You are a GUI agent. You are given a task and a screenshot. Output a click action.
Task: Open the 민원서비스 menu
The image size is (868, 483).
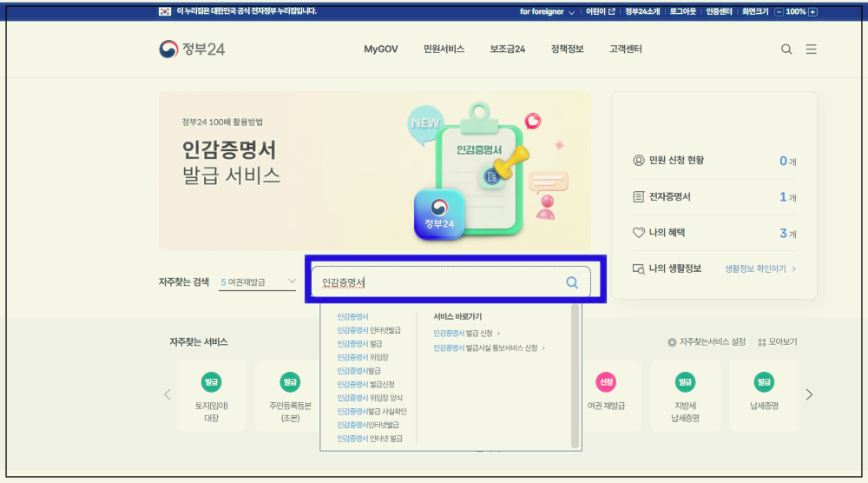tap(444, 50)
